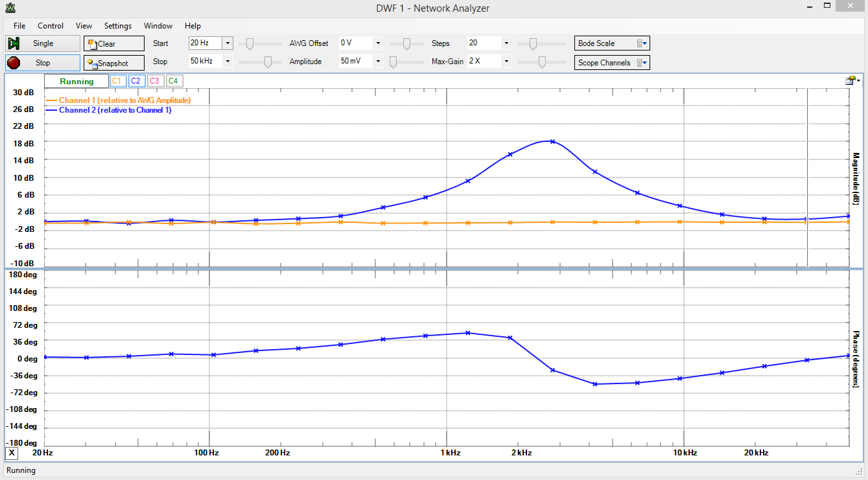Click the Phase (degrees) axis title

tap(856, 360)
